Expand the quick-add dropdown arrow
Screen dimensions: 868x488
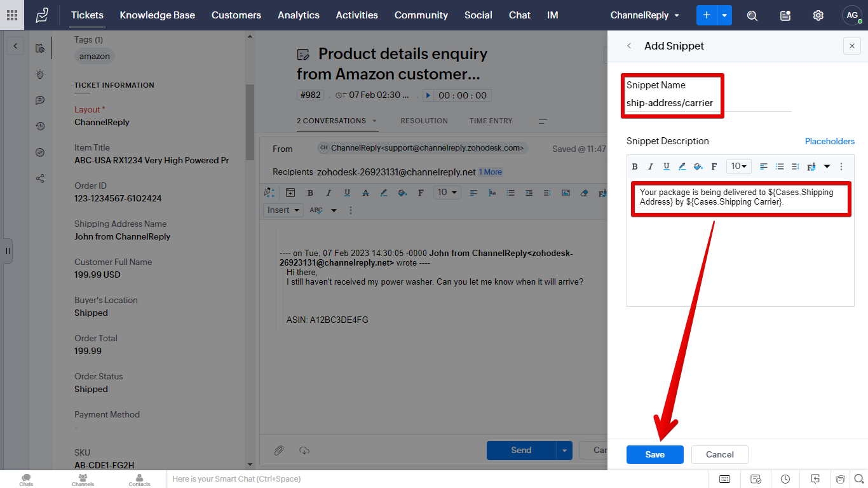(724, 15)
